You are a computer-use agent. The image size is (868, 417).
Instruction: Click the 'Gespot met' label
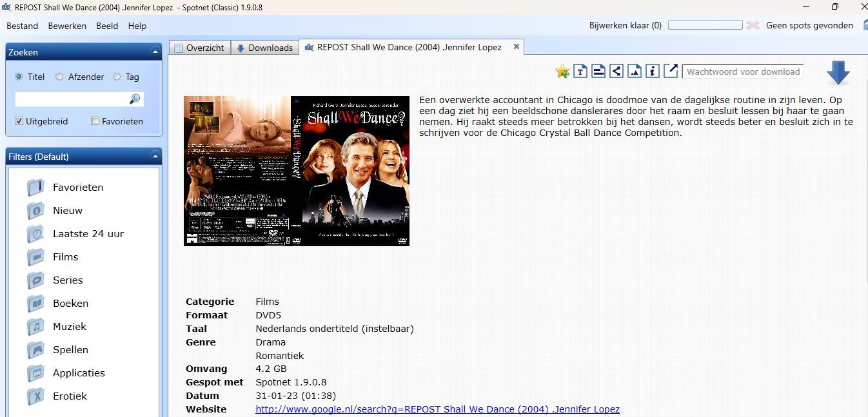tap(215, 382)
